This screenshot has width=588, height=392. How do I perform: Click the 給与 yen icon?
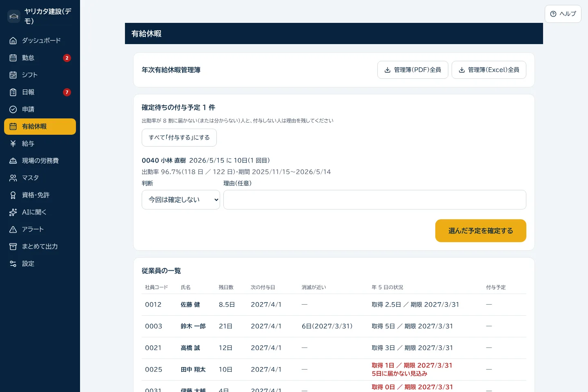[x=13, y=143]
